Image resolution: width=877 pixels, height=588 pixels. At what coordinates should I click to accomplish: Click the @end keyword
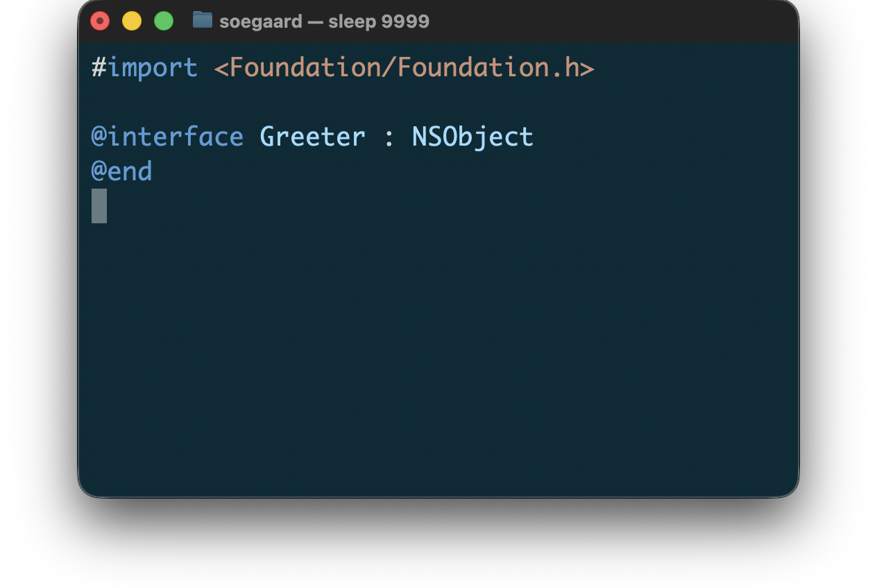tap(121, 171)
